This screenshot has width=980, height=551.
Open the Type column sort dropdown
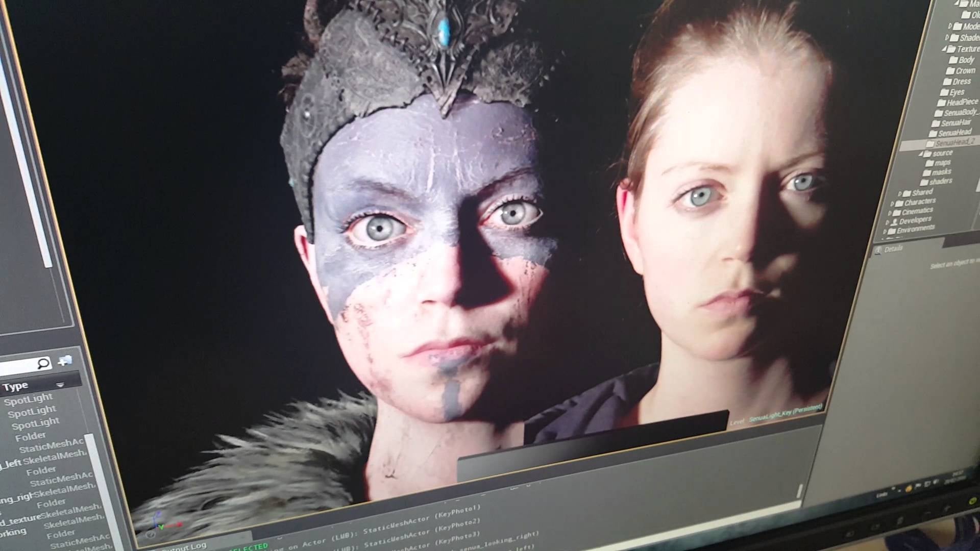[60, 385]
